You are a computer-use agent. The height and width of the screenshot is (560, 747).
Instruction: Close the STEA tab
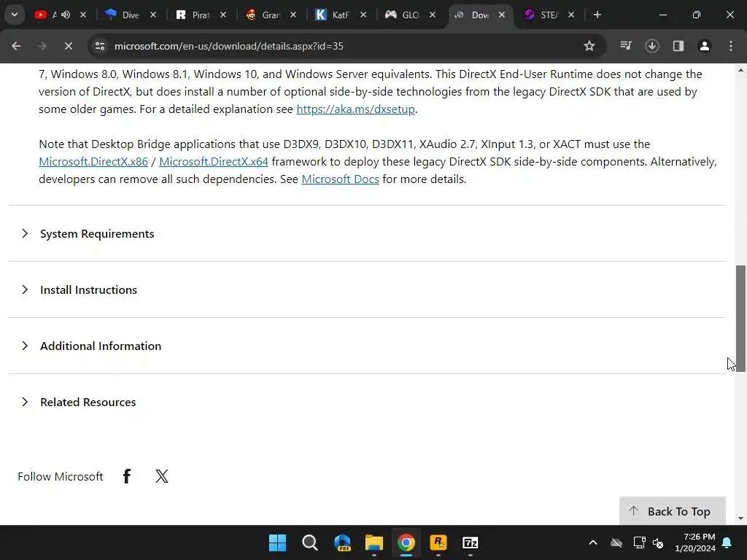coord(571,15)
